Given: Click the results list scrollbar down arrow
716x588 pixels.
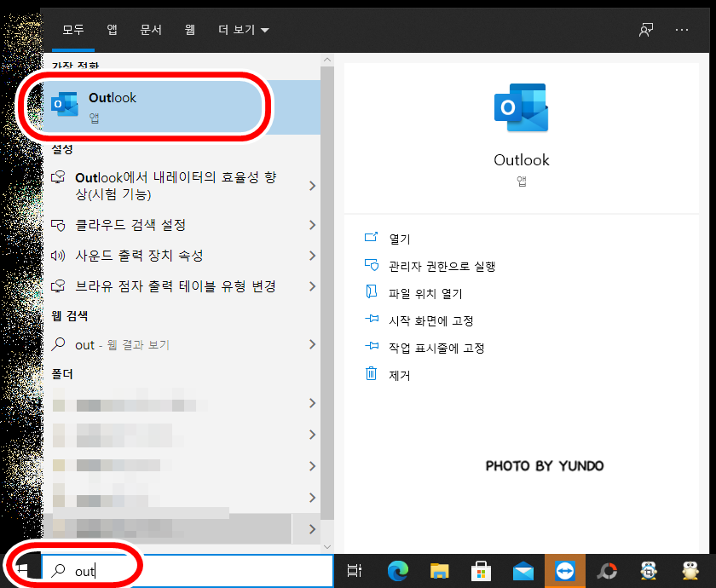Looking at the screenshot, I should (x=327, y=546).
